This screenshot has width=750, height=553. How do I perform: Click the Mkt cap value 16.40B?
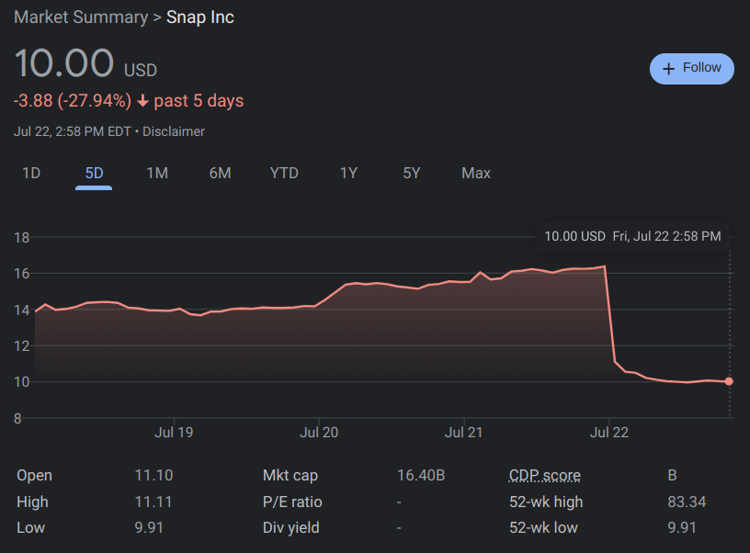[x=421, y=476]
